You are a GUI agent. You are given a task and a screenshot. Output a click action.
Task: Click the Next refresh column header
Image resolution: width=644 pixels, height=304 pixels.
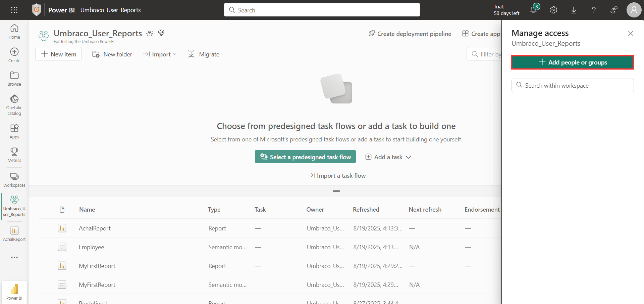pyautogui.click(x=425, y=210)
